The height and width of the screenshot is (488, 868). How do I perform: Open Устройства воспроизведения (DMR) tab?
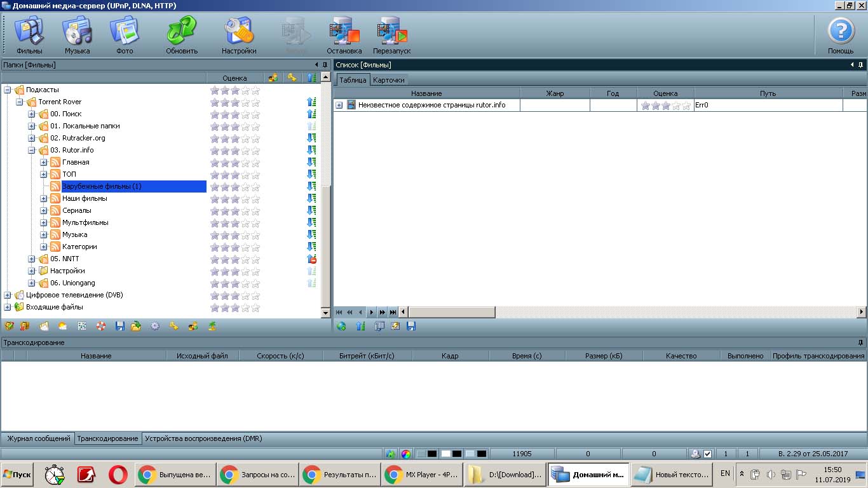(203, 438)
